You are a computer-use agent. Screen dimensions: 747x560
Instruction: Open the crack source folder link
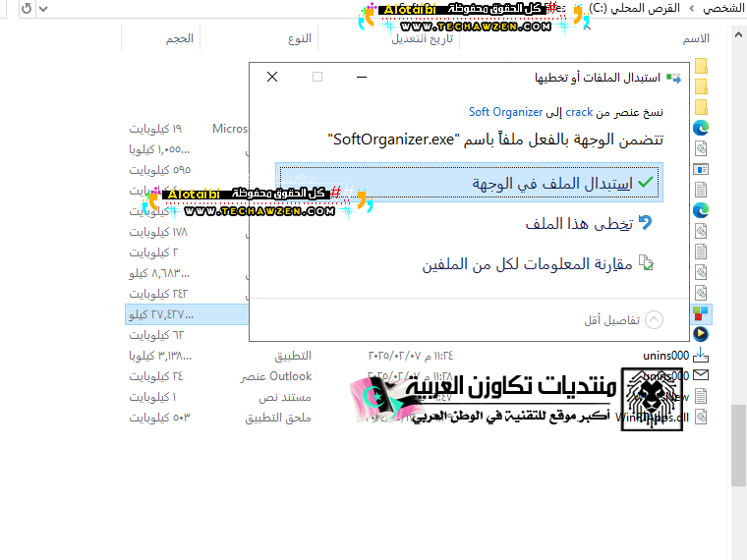(579, 112)
